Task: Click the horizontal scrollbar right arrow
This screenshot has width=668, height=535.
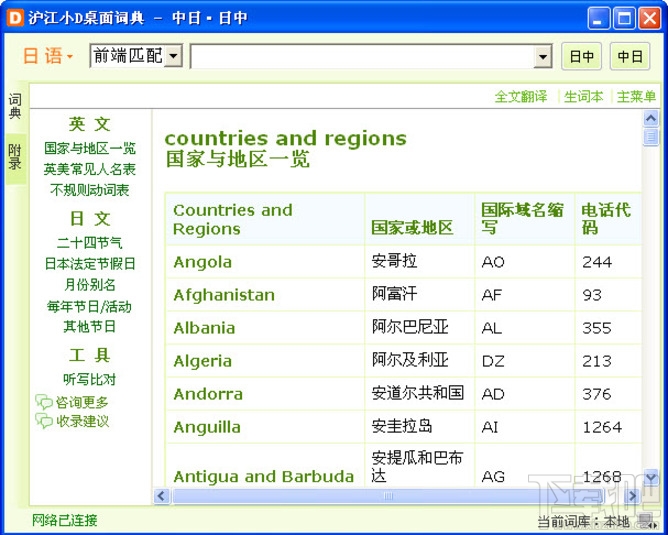Action: tap(632, 496)
